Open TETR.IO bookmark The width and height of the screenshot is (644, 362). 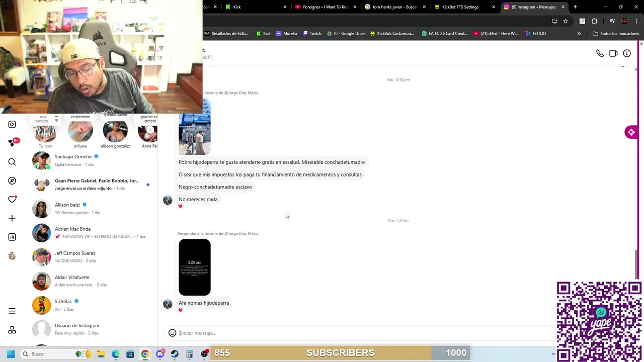(x=535, y=34)
